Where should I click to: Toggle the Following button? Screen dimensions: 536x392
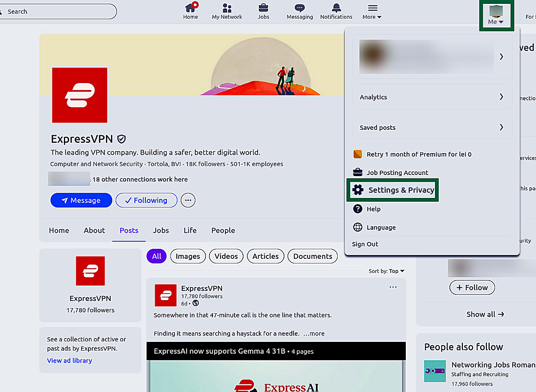(x=146, y=200)
